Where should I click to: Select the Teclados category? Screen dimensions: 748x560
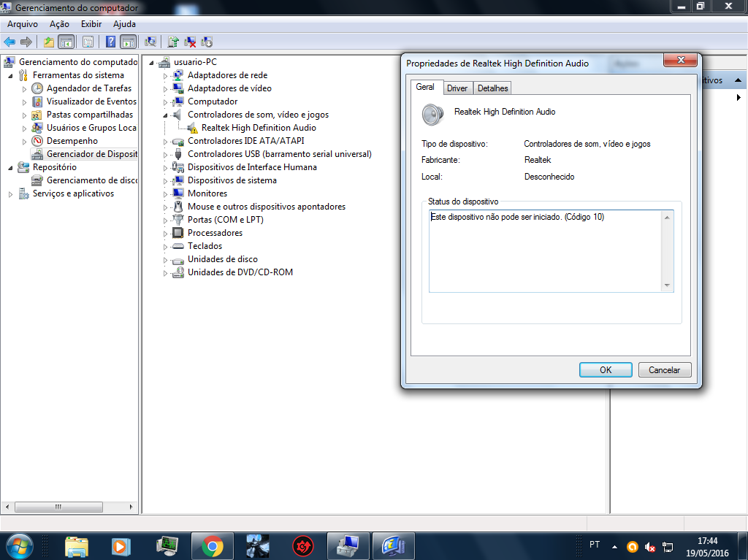pyautogui.click(x=205, y=245)
